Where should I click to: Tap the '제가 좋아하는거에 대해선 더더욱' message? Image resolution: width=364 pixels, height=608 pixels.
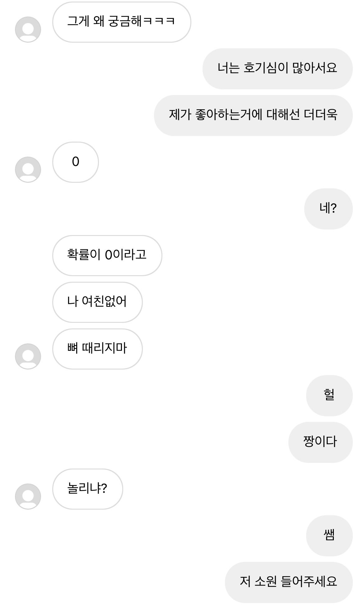(253, 115)
